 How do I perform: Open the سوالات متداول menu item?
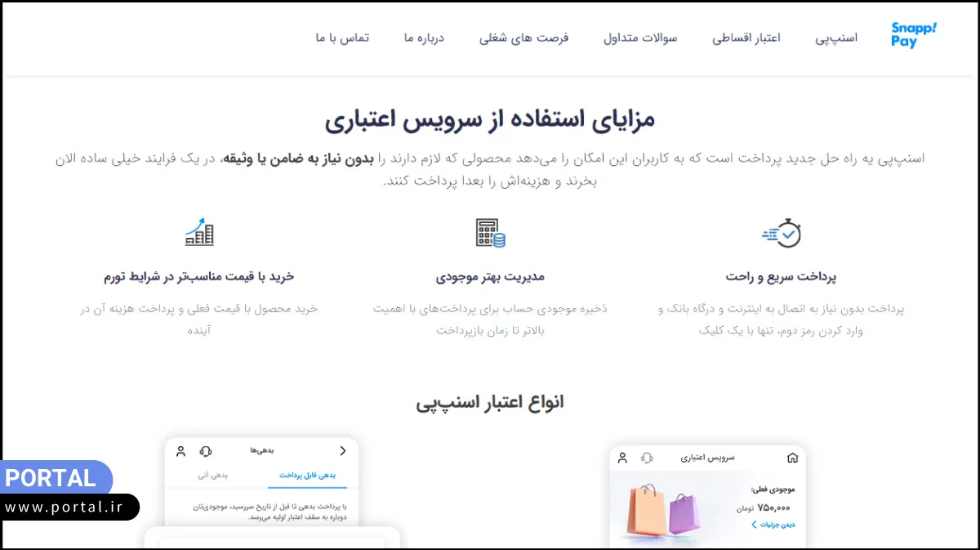640,36
